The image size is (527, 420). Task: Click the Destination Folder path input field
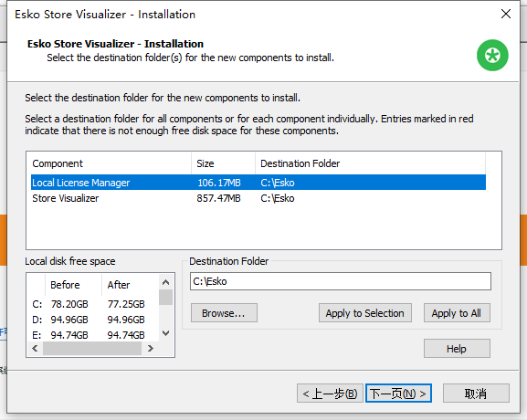pos(341,281)
